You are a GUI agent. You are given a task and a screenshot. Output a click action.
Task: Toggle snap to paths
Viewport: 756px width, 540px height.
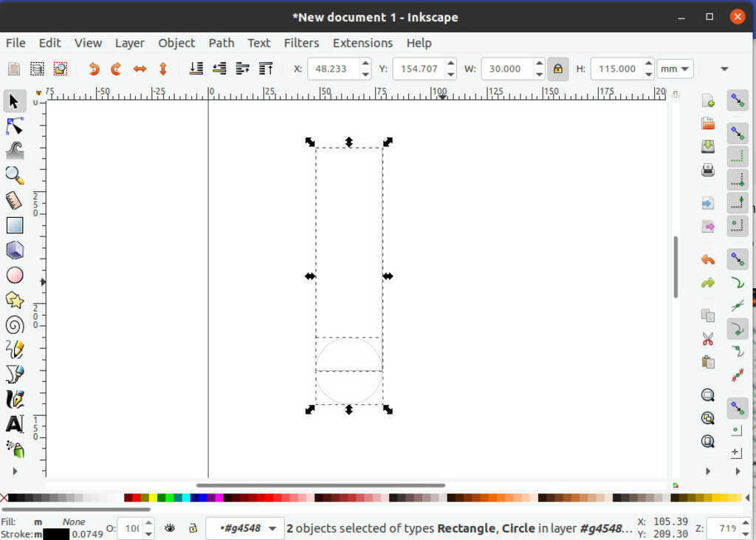tap(738, 283)
